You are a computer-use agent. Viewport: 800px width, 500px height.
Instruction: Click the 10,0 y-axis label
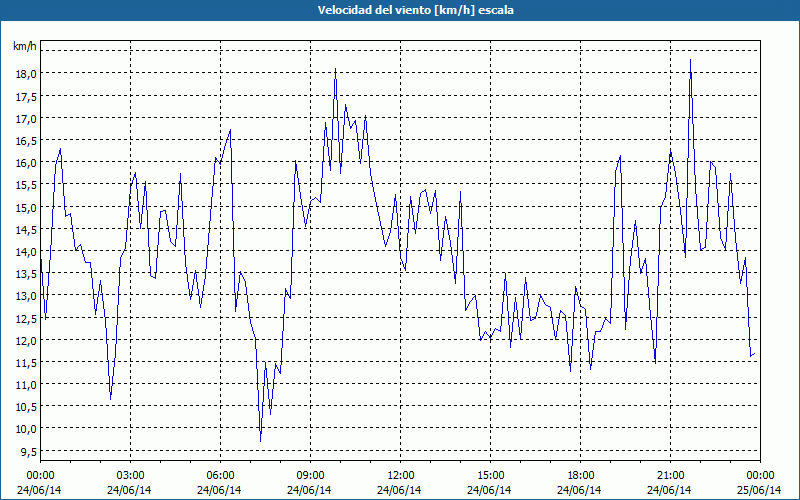point(27,429)
